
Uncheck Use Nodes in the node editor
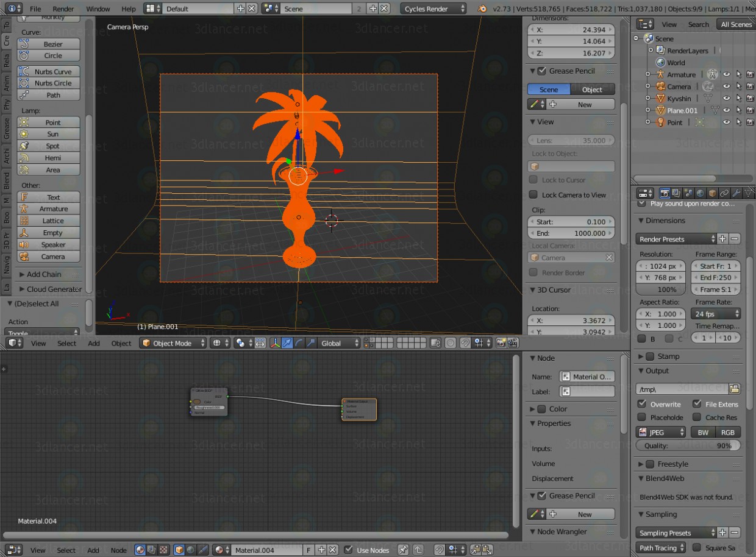tap(349, 550)
